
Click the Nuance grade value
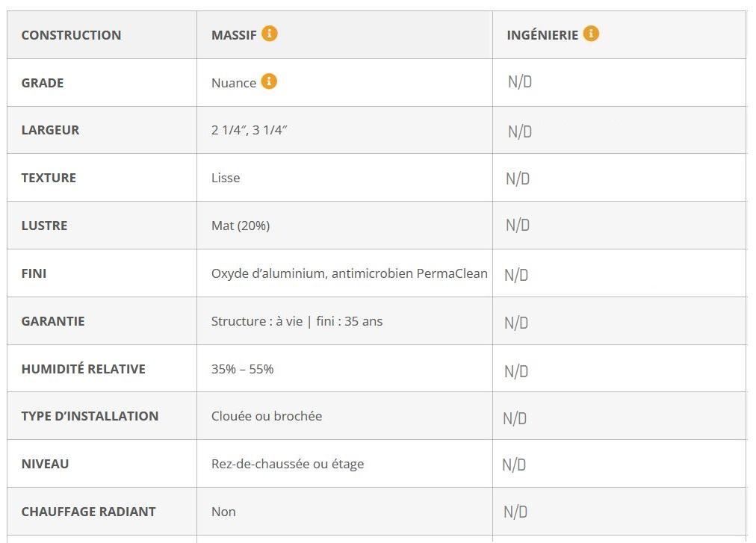click(x=234, y=83)
